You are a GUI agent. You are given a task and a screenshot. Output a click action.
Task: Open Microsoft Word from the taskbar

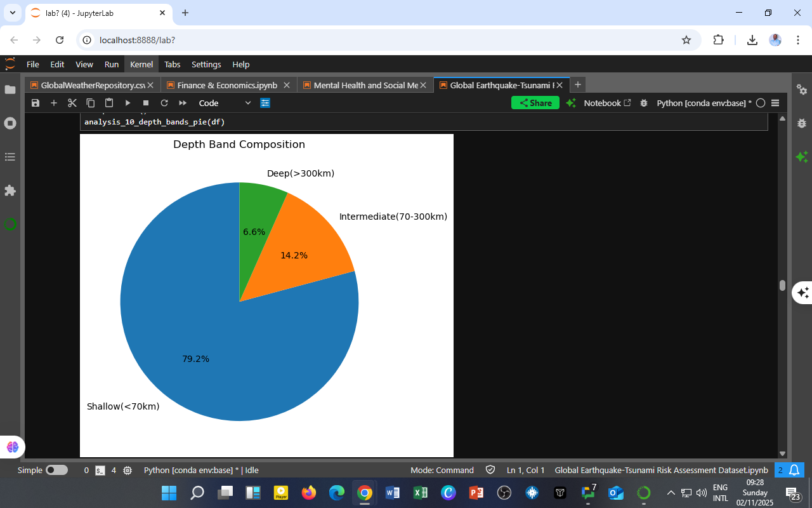pyautogui.click(x=392, y=493)
